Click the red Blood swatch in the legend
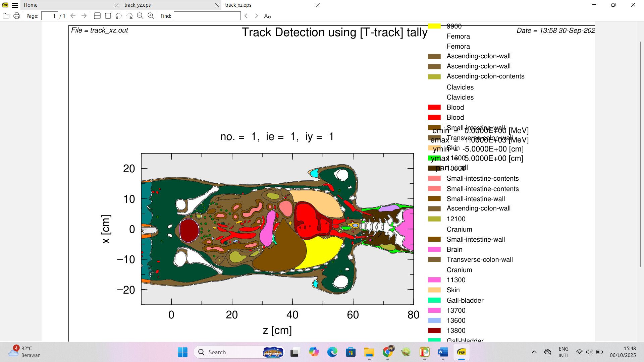 point(434,107)
